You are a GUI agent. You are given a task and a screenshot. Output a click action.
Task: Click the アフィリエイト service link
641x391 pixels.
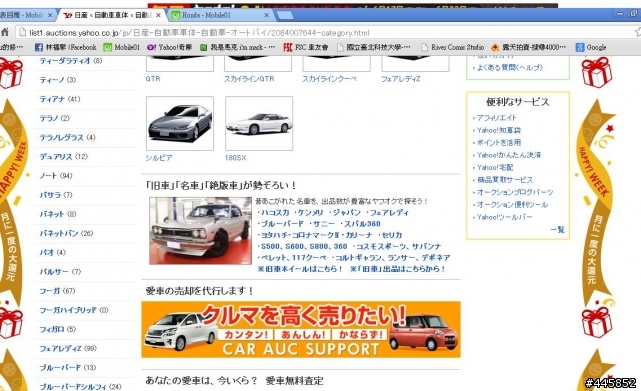tap(496, 118)
